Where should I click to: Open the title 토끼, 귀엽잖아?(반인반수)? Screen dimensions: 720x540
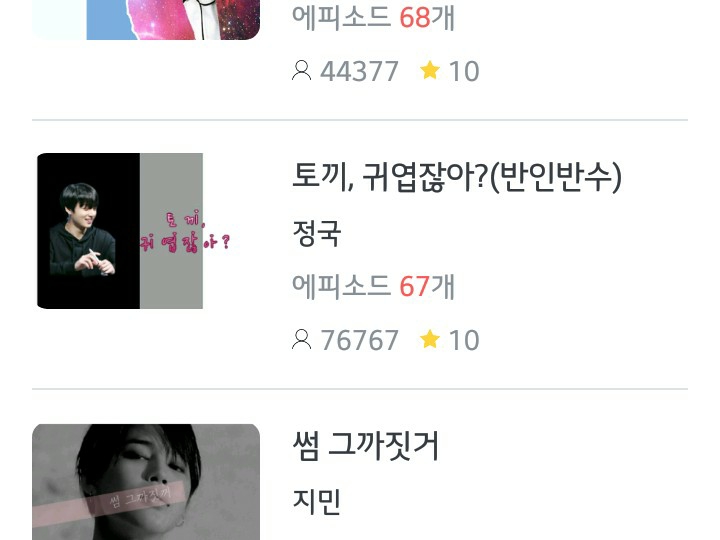(x=457, y=176)
